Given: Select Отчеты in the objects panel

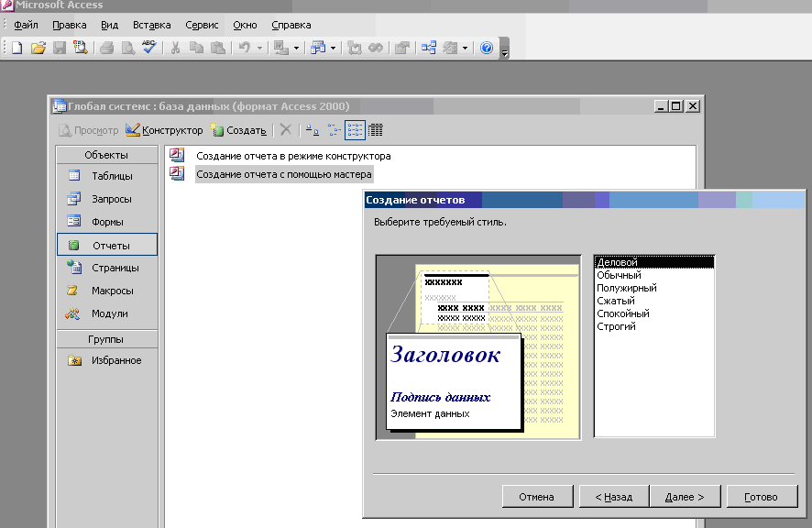Looking at the screenshot, I should click(106, 245).
